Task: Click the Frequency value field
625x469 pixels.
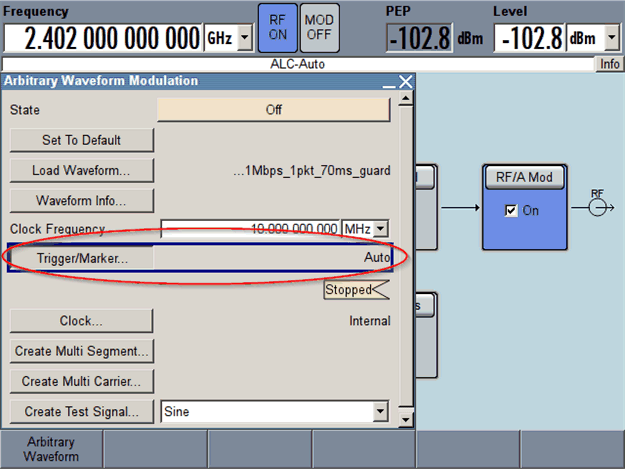Action: [103, 38]
